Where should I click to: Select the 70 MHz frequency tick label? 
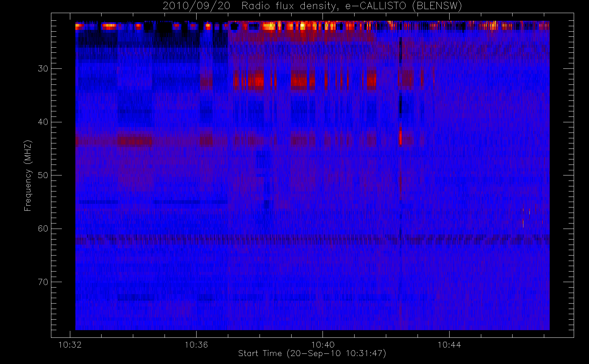point(43,282)
